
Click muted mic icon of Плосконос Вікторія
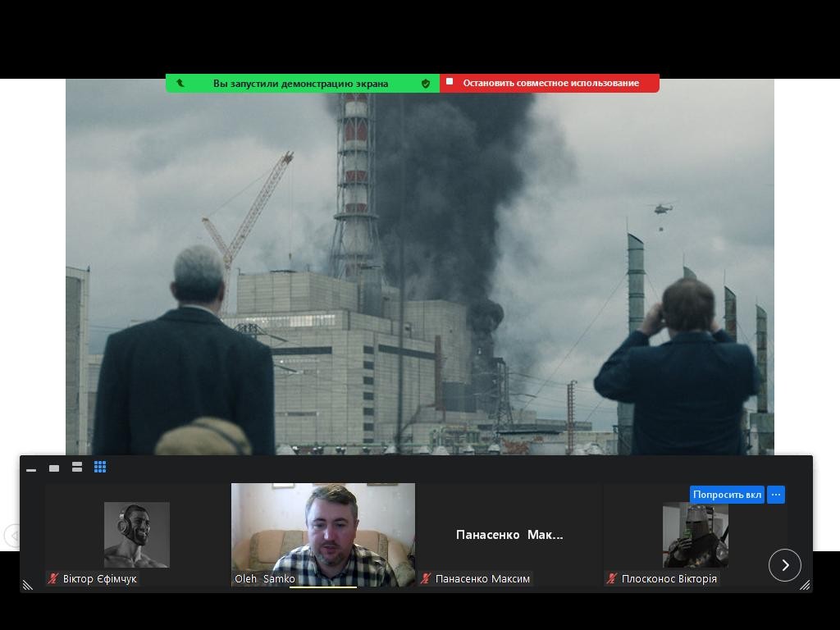612,578
